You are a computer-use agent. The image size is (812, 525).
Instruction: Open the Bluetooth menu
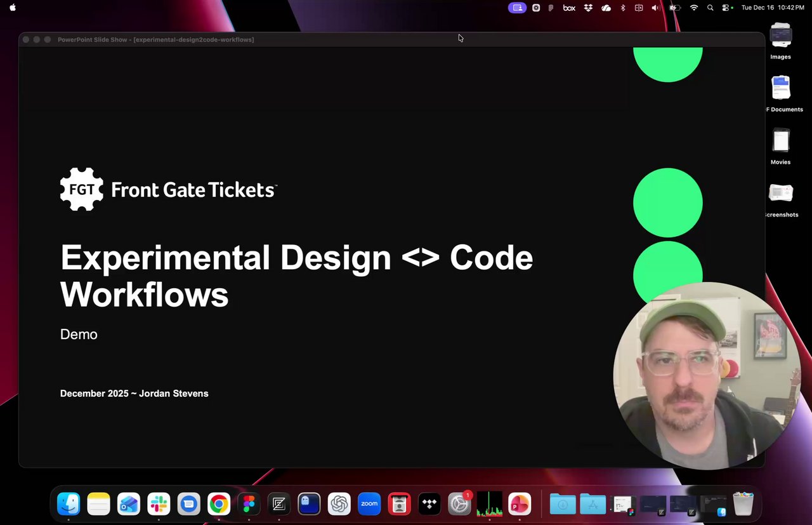(622, 8)
